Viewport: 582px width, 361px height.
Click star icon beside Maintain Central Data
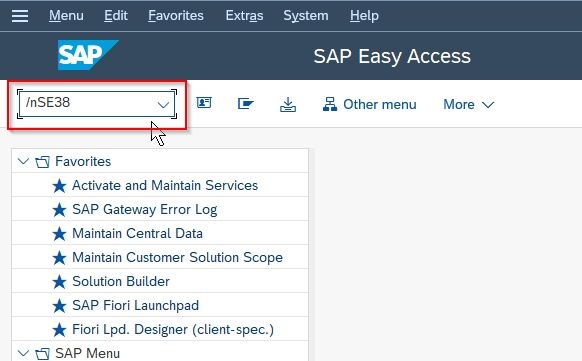pos(59,234)
